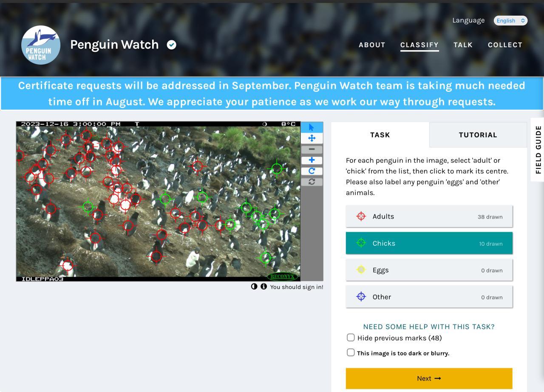Image resolution: width=544 pixels, height=392 pixels.
Task: Select the pan move tool
Action: (312, 138)
